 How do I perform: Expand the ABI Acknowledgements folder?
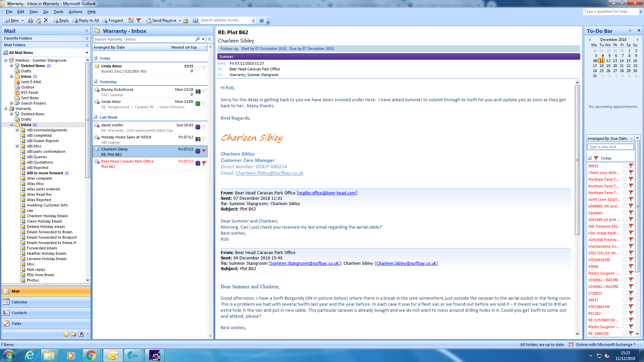pos(17,130)
